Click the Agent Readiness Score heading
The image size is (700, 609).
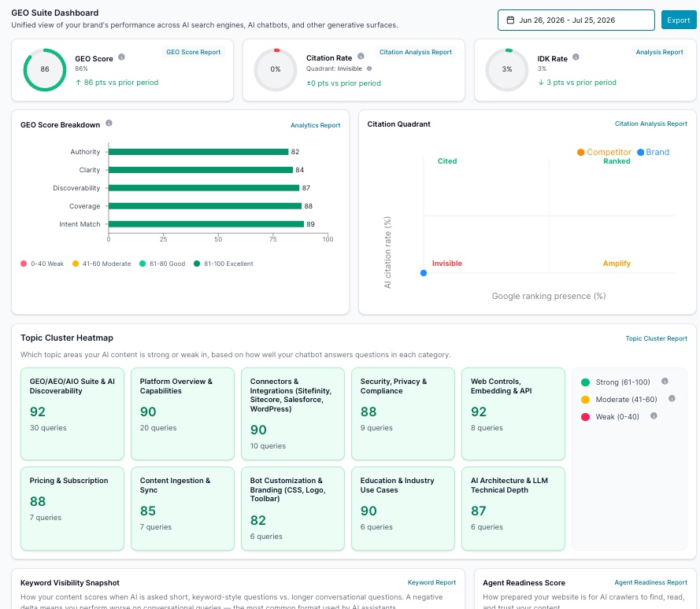[524, 583]
